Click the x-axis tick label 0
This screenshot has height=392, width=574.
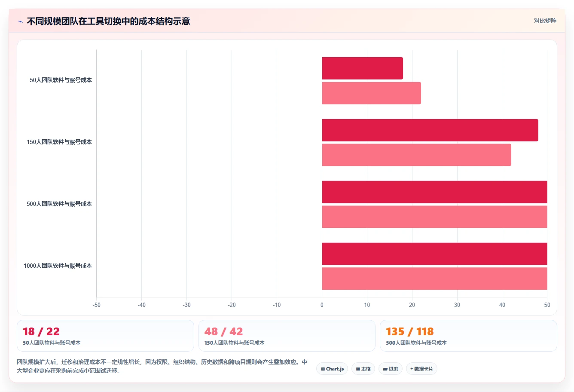point(322,305)
